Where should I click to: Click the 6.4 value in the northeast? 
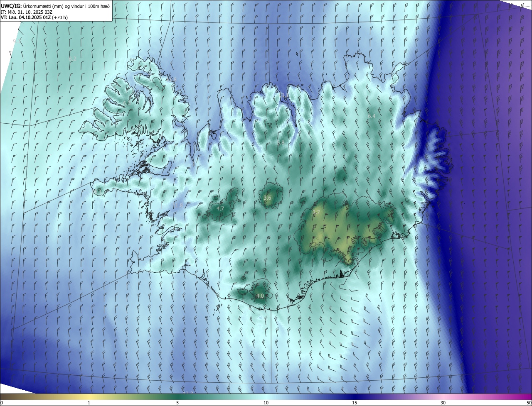pyautogui.click(x=372, y=116)
